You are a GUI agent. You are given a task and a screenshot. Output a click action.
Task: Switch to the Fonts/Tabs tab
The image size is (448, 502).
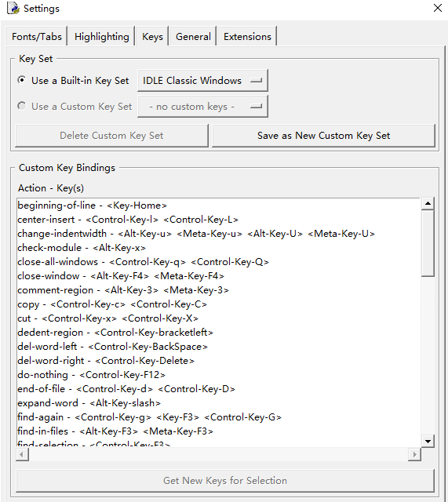click(x=37, y=37)
